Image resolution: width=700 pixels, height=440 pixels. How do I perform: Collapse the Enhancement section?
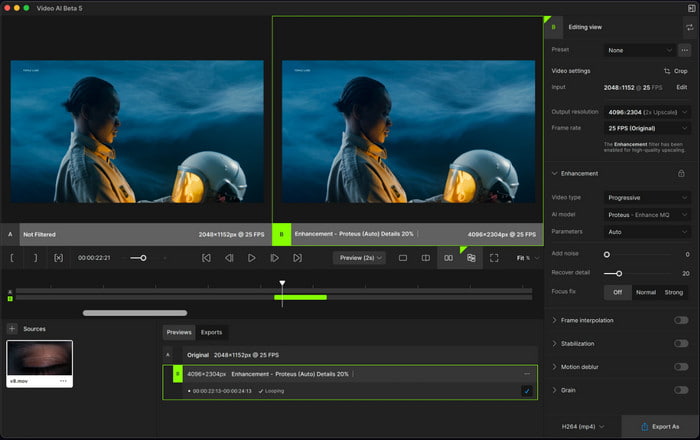554,173
